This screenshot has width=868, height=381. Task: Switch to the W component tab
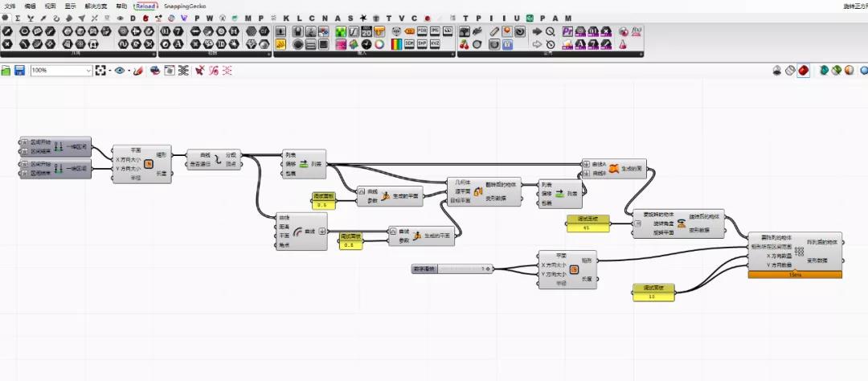[210, 18]
